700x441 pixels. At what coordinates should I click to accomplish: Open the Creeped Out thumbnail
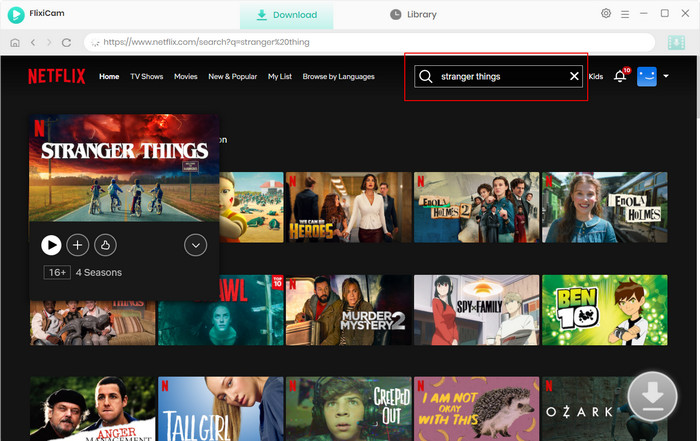coord(349,409)
